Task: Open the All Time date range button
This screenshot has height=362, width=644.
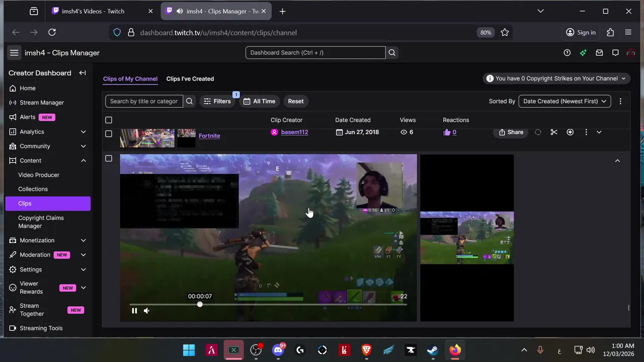Action: [x=259, y=101]
